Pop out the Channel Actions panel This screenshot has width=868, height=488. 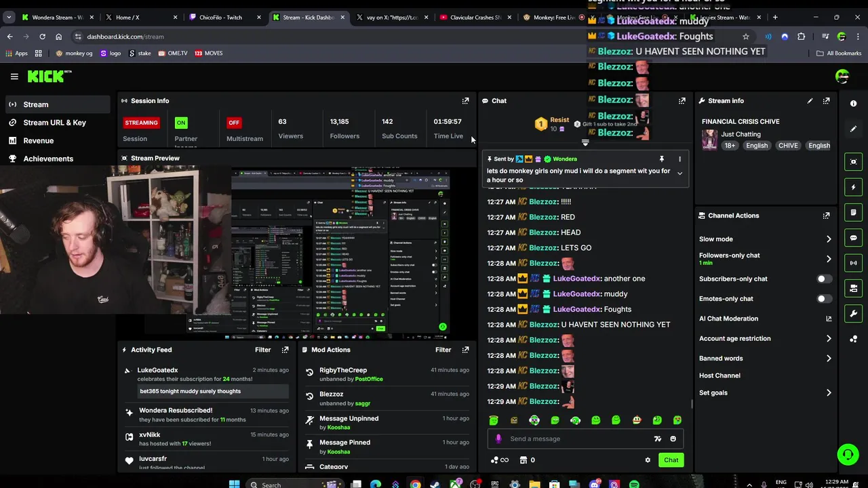pos(826,216)
